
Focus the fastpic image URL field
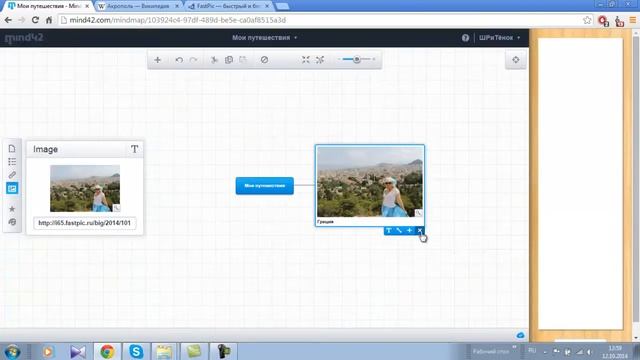tap(85, 223)
